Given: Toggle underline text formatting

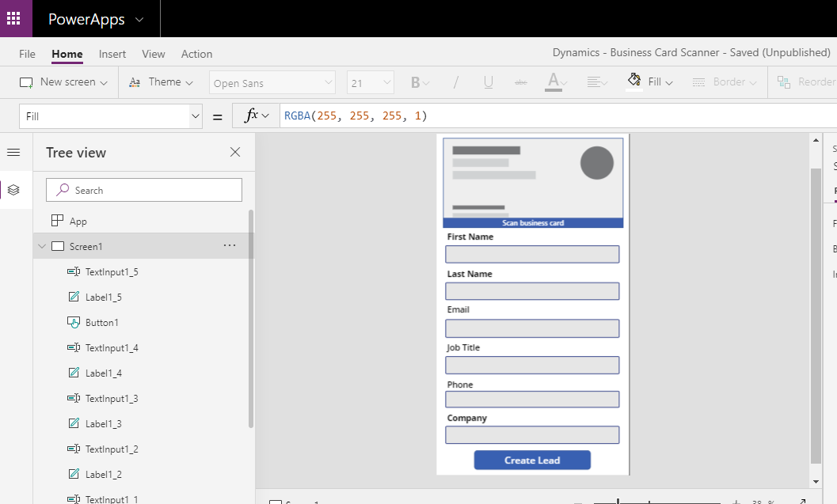Looking at the screenshot, I should tap(489, 81).
